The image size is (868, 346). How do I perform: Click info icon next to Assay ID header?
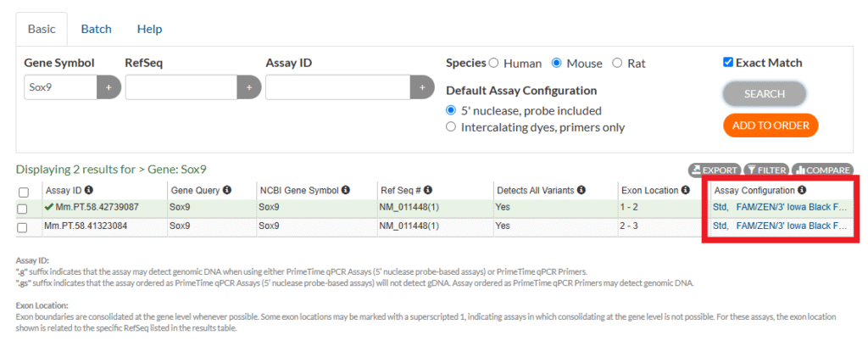coord(89,191)
